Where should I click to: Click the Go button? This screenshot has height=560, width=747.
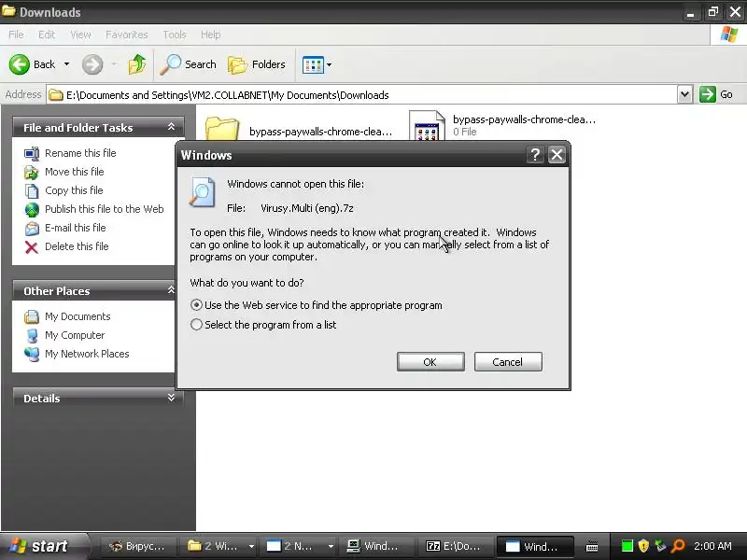tap(716, 94)
